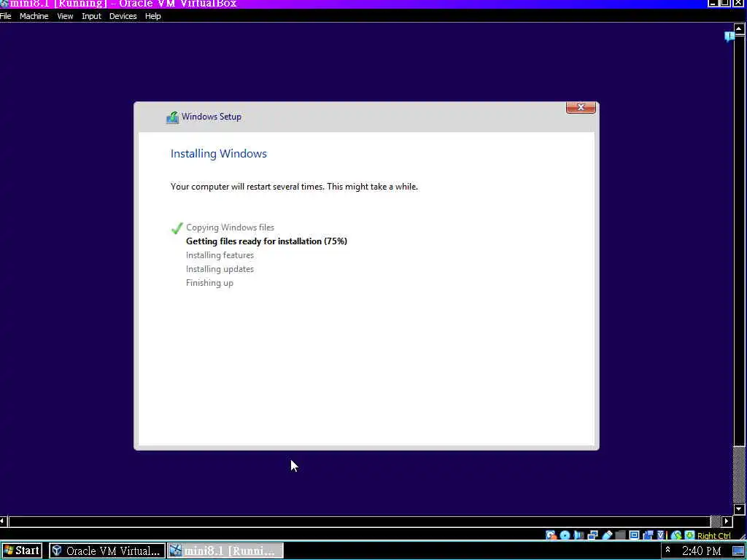747x560 pixels.
Task: Open the Devices menu
Action: click(123, 16)
